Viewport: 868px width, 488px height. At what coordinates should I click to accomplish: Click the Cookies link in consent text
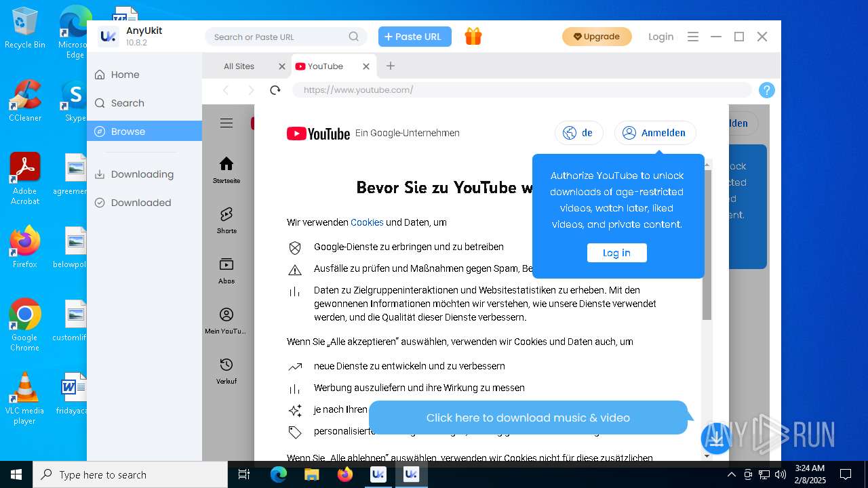[x=367, y=222]
